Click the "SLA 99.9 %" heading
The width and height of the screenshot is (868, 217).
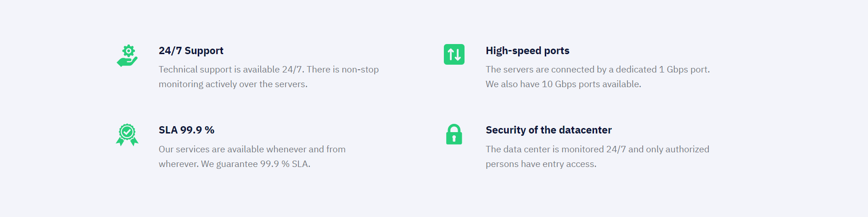tap(186, 130)
